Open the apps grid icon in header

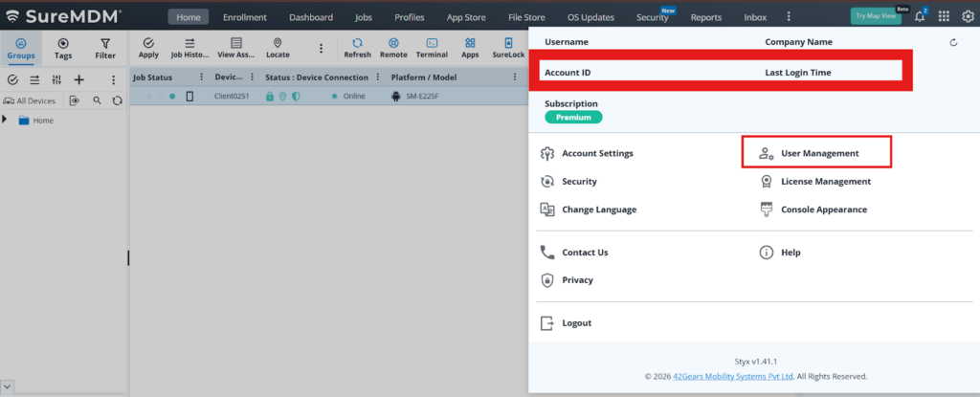point(944,16)
